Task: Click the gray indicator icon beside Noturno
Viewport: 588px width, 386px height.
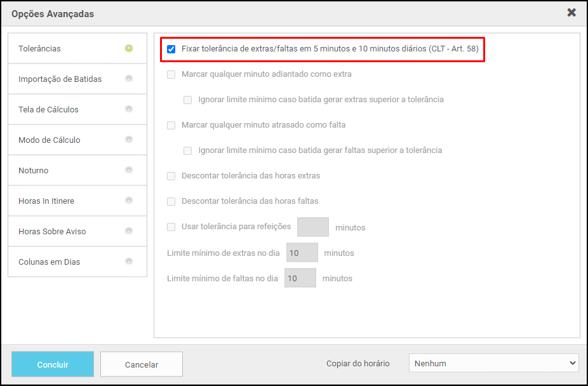Action: pos(129,170)
